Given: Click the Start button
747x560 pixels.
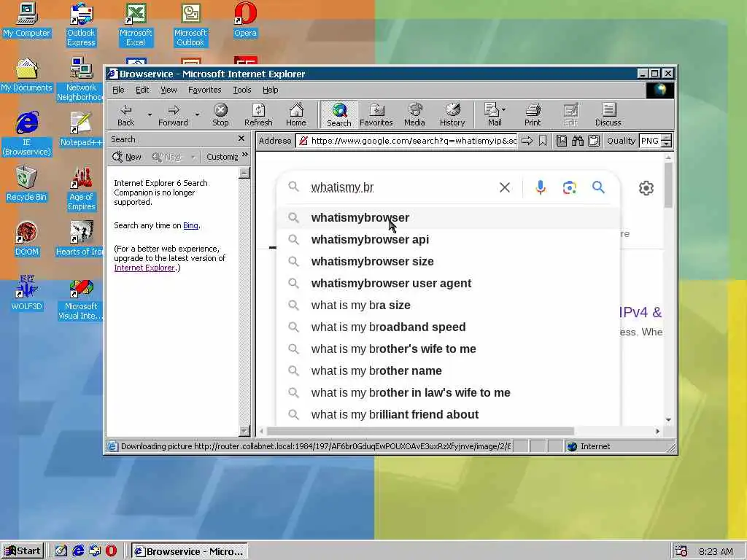Looking at the screenshot, I should pos(23,551).
